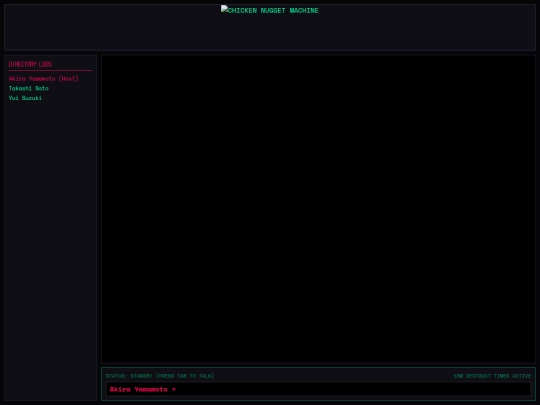Click the Directory Logs heading

pos(30,64)
